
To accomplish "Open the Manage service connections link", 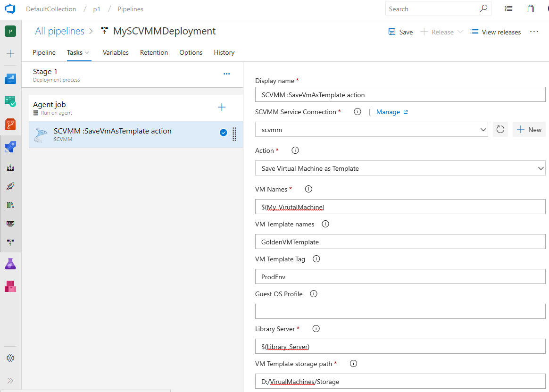I will click(392, 112).
